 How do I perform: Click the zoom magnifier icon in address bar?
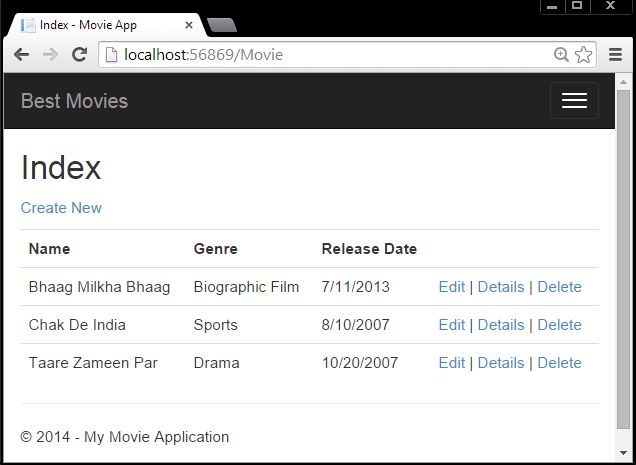point(562,55)
